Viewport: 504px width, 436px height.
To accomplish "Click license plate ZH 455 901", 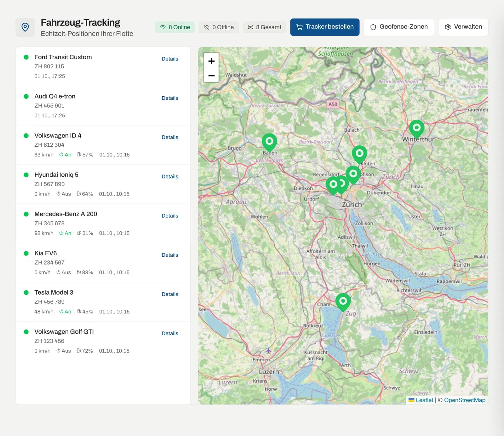I will point(49,106).
